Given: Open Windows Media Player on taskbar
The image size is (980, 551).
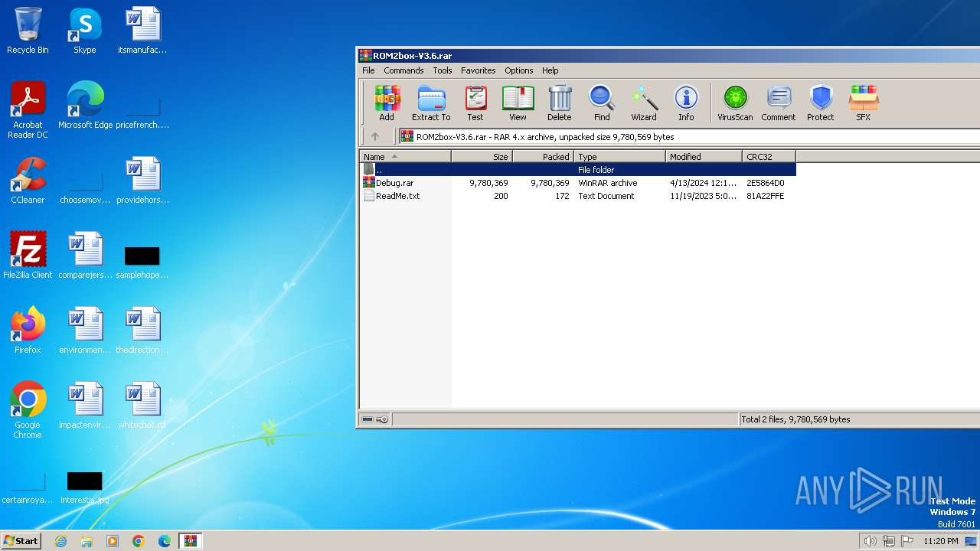Looking at the screenshot, I should pos(113,541).
